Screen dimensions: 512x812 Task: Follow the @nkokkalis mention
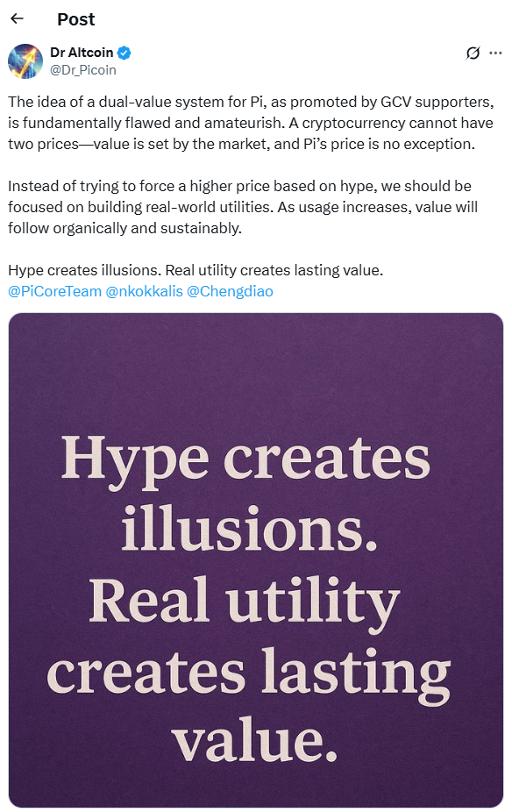(145, 291)
